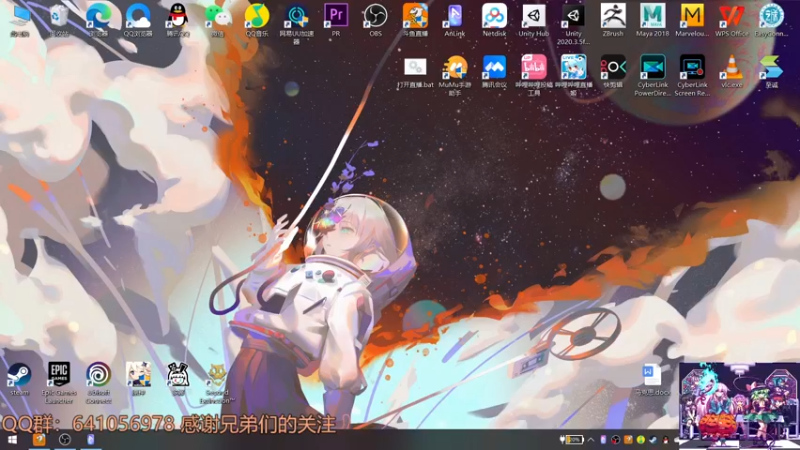Image resolution: width=800 pixels, height=450 pixels.
Task: Open the Steam system tray icon
Action: click(x=653, y=439)
